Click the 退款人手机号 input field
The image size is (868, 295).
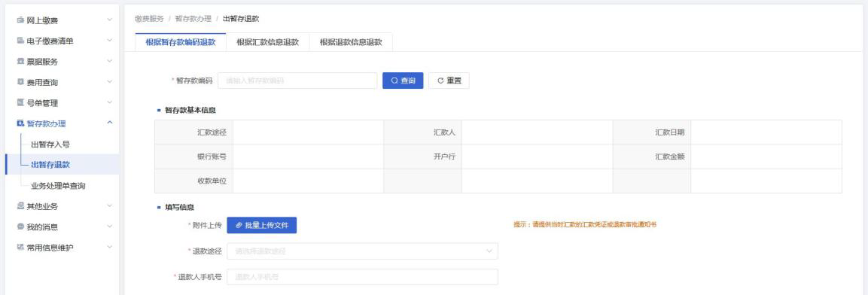pos(363,277)
